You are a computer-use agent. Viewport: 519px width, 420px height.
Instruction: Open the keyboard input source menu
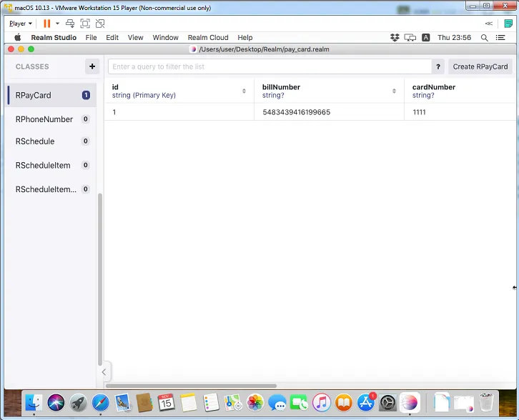[425, 37]
